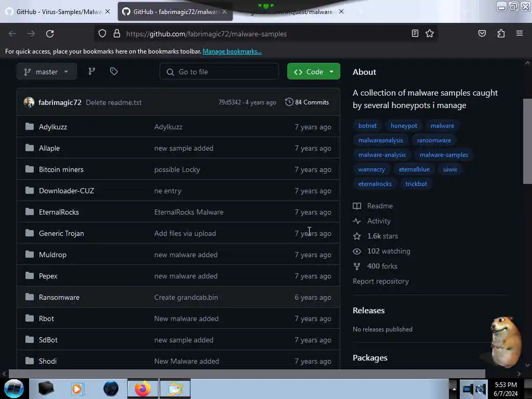Open the Rbot folder
Screen dimensions: 532x399
click(x=46, y=318)
